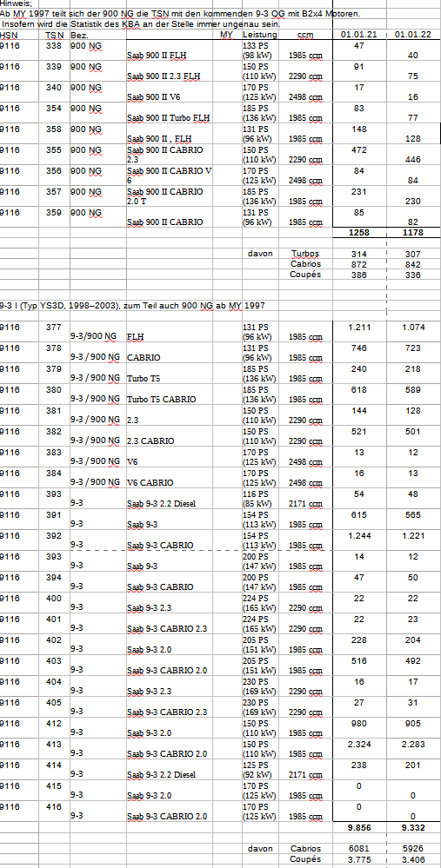Select the value "589"
The width and height of the screenshot is (441, 868).
coord(413,390)
